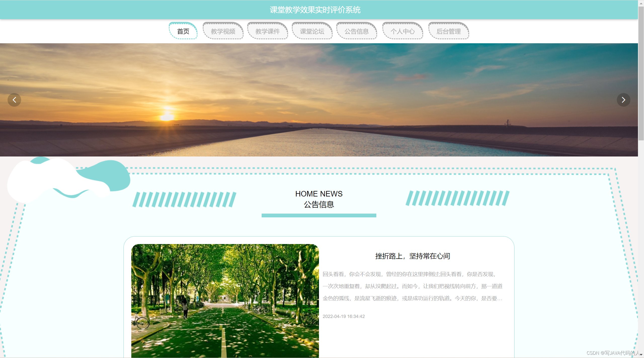
Task: Click the scrollbar up arrow at top
Action: pos(641,3)
